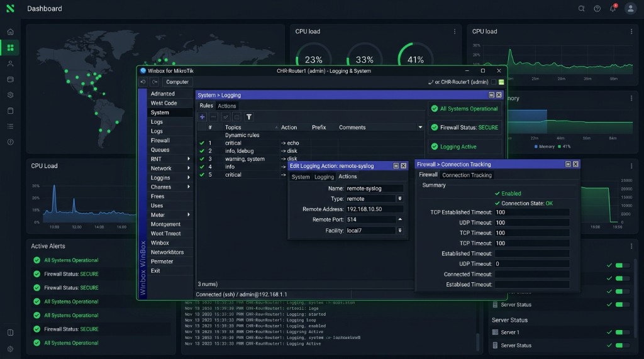Viewport: 644px width, 359px height.
Task: Toggle the checkbox beside CHR-Router1 (admin)
Action: click(494, 82)
